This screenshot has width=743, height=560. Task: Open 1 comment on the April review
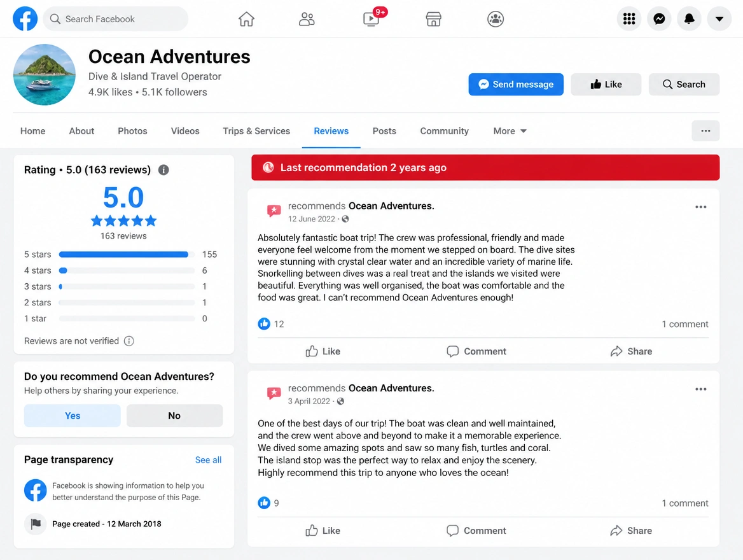684,503
